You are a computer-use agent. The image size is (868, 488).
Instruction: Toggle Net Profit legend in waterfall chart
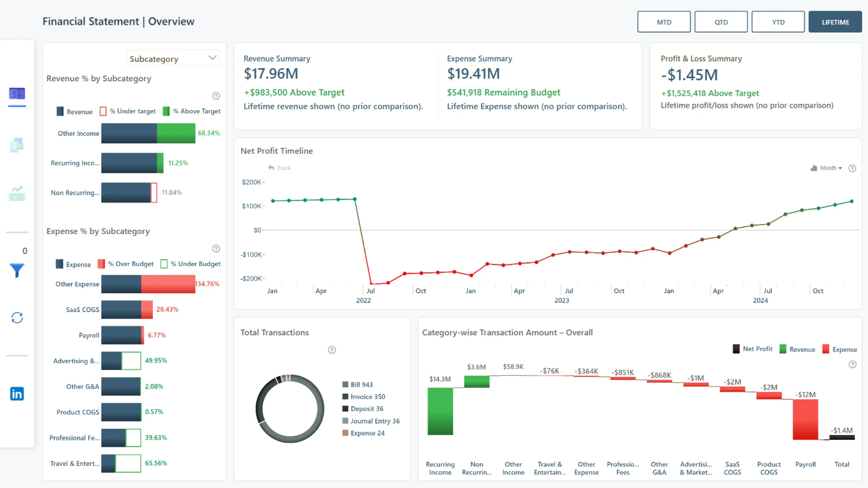[x=753, y=349]
